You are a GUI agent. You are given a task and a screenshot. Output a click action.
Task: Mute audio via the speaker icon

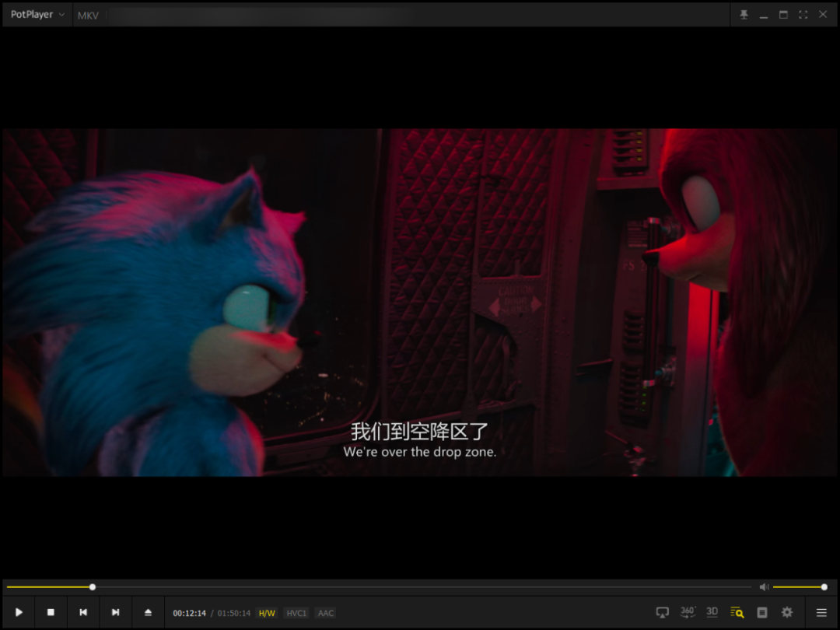pyautogui.click(x=764, y=587)
